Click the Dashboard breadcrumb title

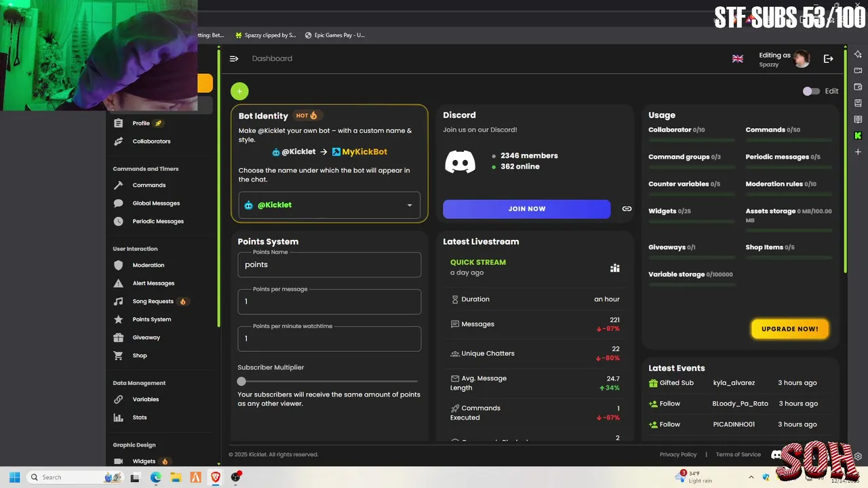click(x=272, y=59)
